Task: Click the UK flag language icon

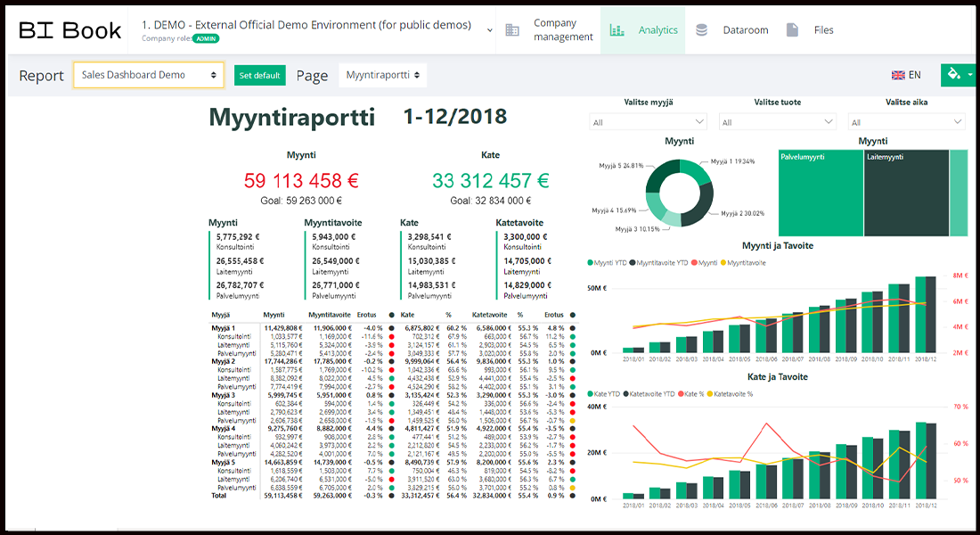Action: point(898,75)
